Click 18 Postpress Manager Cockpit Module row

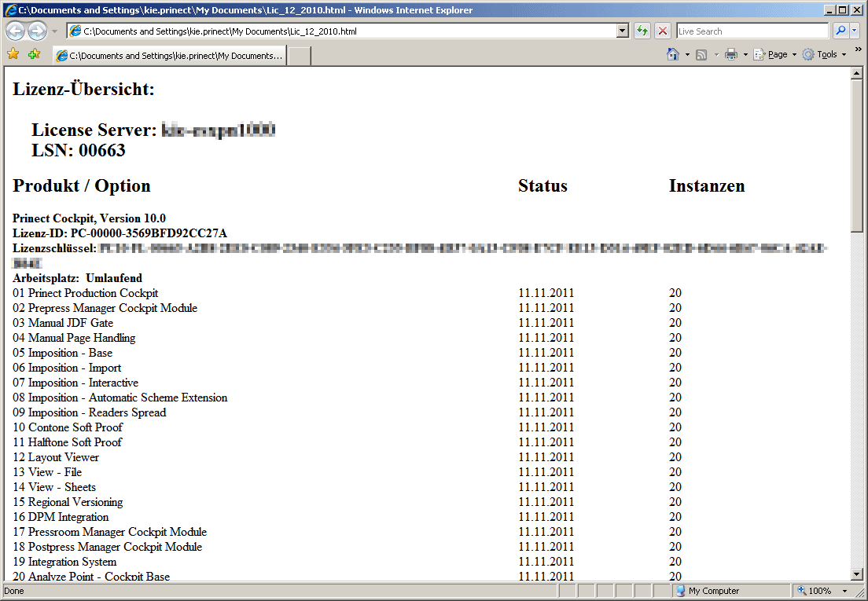coord(108,546)
